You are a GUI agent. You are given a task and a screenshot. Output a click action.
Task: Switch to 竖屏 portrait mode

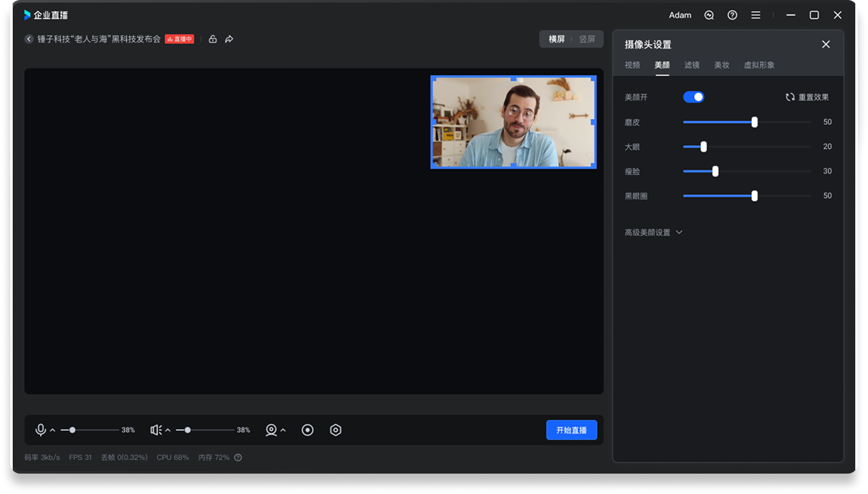tap(587, 39)
